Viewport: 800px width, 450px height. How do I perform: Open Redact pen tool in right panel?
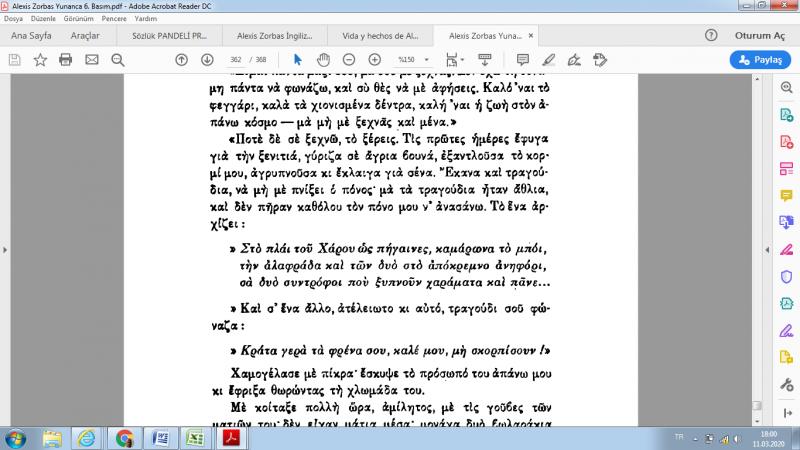786,249
